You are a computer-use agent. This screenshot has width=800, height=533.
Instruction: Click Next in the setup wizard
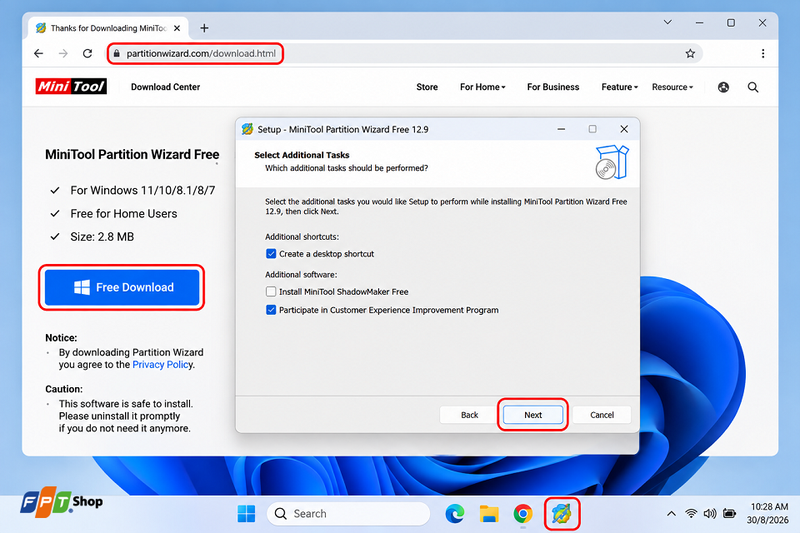pyautogui.click(x=533, y=415)
